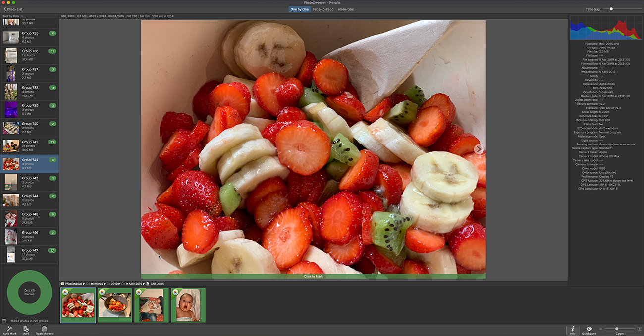Click the Dimensions 4032x3024 value
The width and height of the screenshot is (644, 336).
[607, 84]
